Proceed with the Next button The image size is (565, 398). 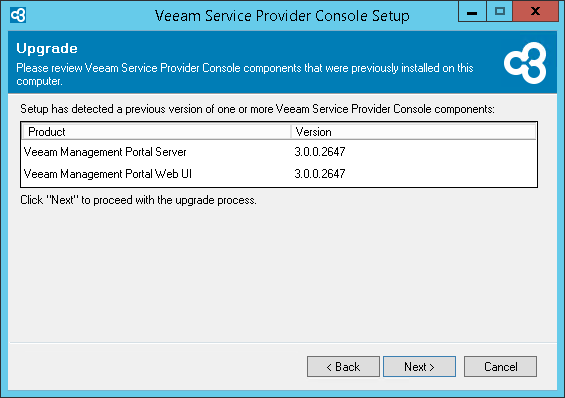coord(419,367)
